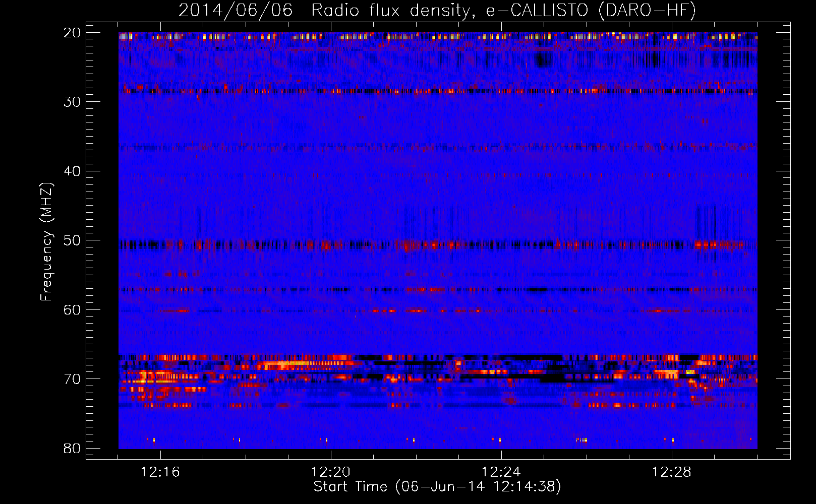
Task: Click the 70 frequency tick label
Action: click(72, 379)
